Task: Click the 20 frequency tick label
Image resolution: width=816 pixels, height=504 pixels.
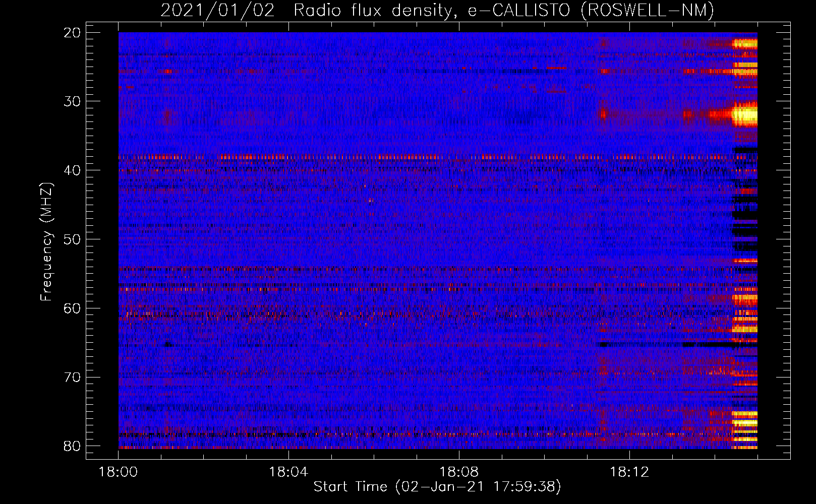Action: point(72,33)
